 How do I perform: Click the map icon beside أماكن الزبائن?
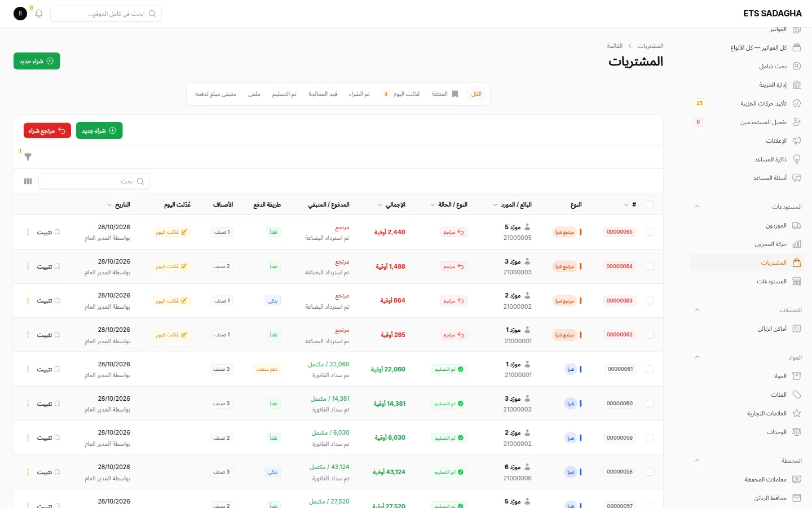coord(797,329)
